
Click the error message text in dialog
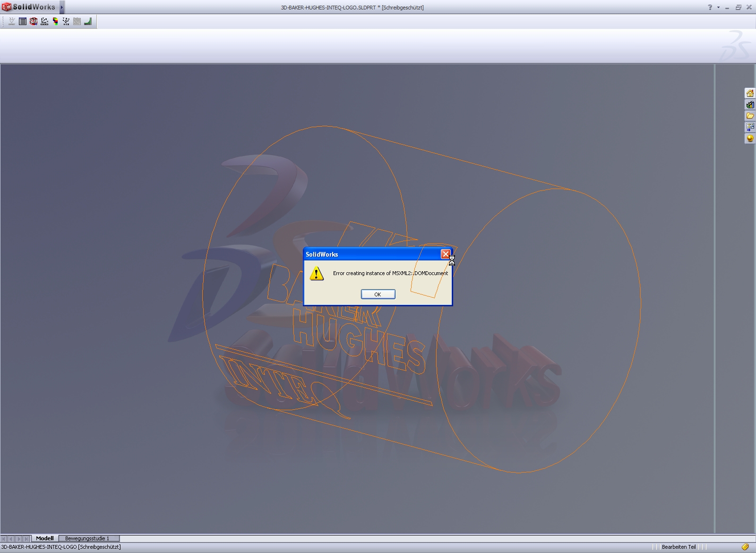tap(390, 273)
